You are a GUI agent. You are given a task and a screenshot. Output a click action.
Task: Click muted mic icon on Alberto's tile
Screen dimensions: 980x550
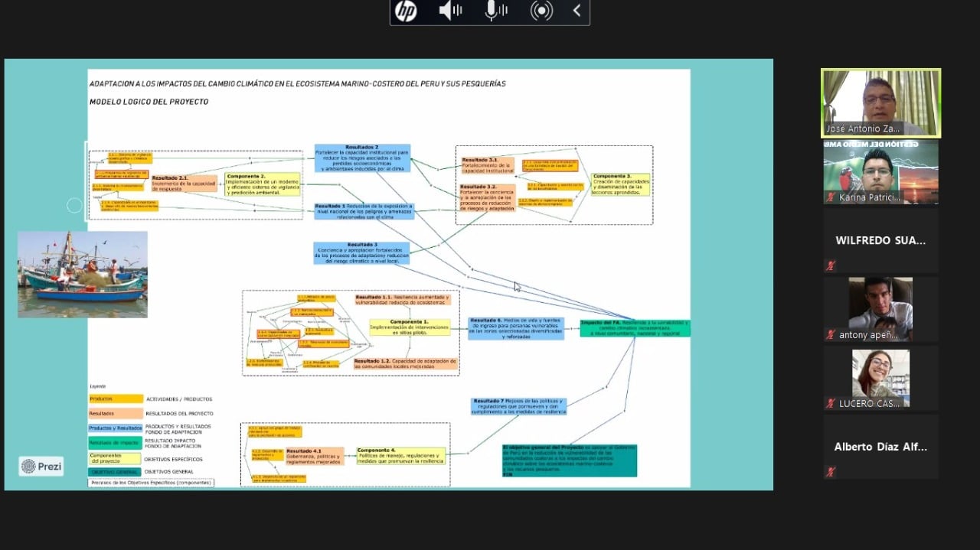pos(831,472)
